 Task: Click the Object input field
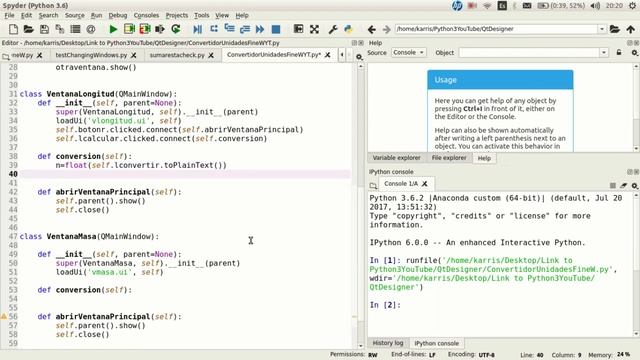[529, 53]
